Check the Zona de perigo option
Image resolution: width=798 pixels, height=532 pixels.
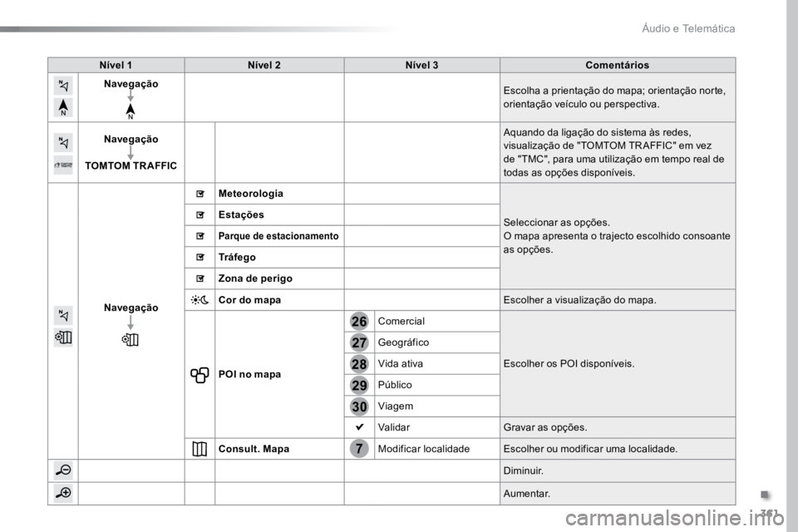(200, 279)
